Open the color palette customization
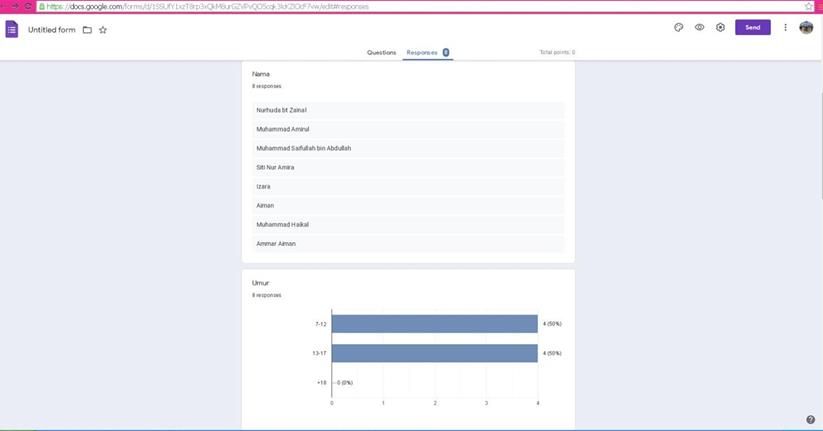 click(679, 27)
